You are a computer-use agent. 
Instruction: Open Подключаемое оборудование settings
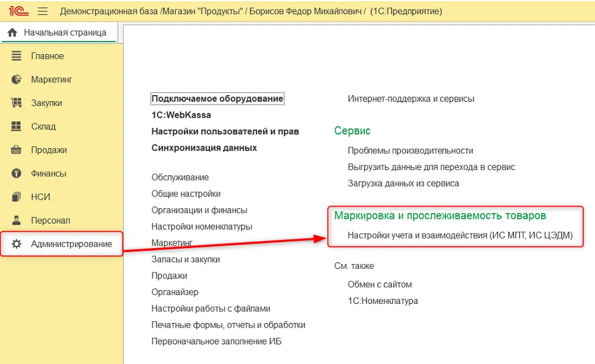[217, 99]
